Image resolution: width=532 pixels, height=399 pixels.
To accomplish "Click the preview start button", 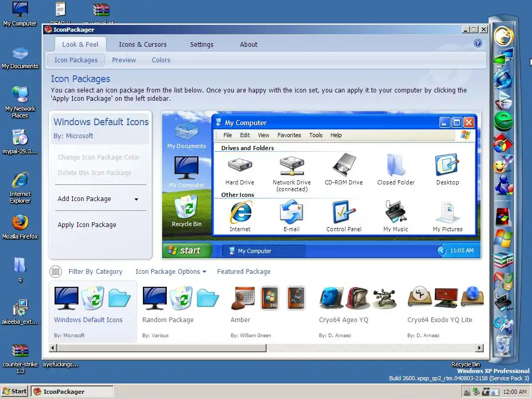I will (187, 250).
